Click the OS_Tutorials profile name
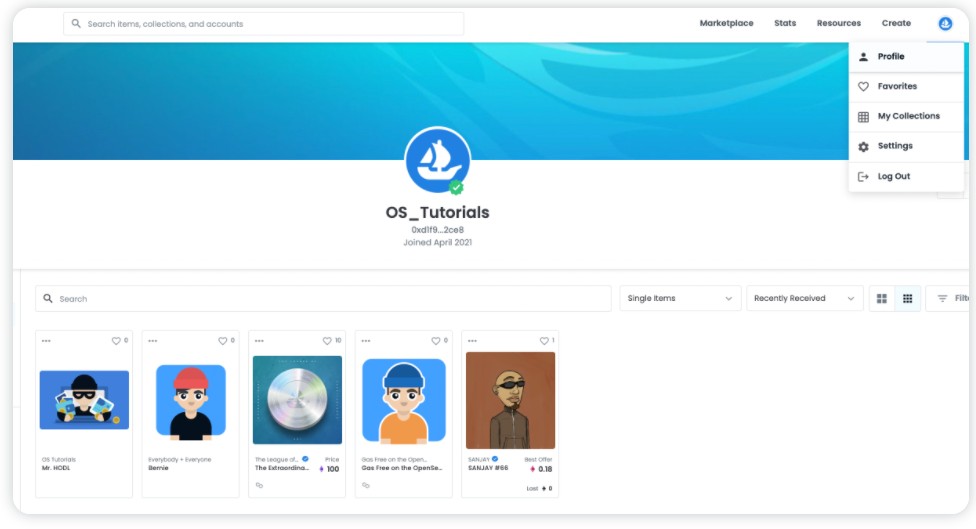This screenshot has height=529, width=976. [438, 212]
